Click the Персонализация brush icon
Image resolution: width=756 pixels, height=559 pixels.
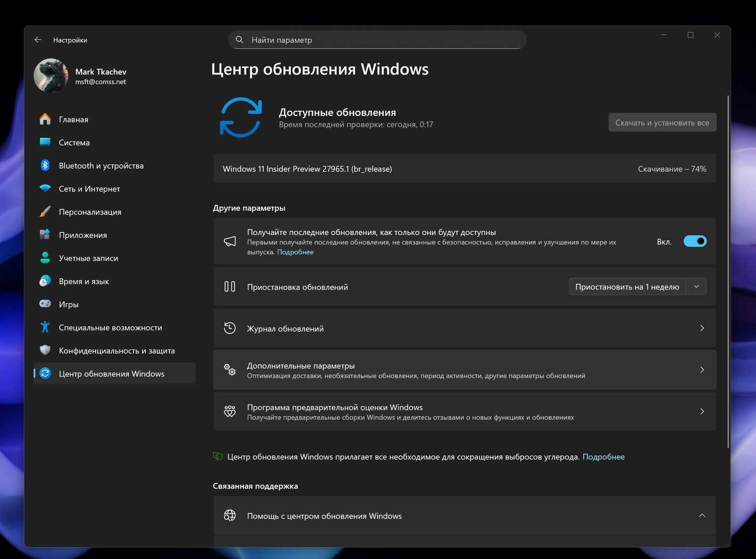coord(45,212)
